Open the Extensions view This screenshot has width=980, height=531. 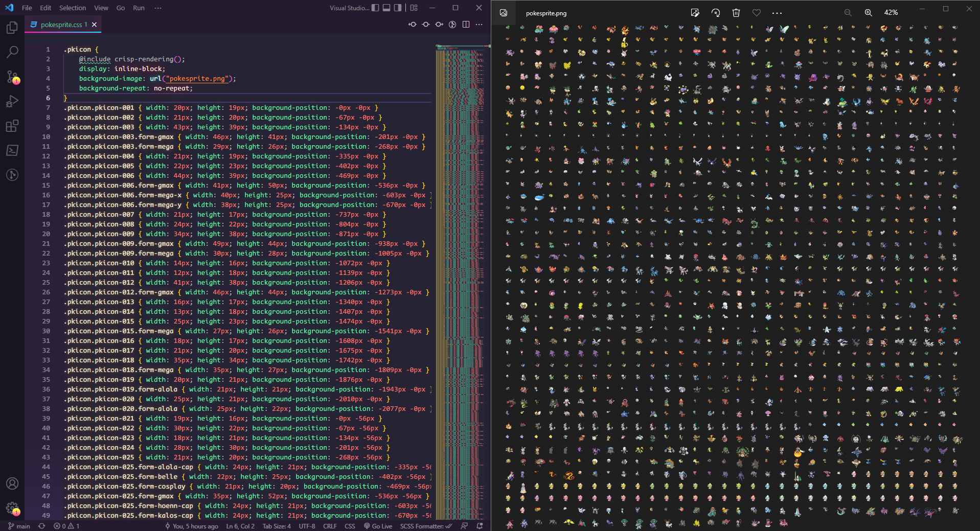click(12, 126)
